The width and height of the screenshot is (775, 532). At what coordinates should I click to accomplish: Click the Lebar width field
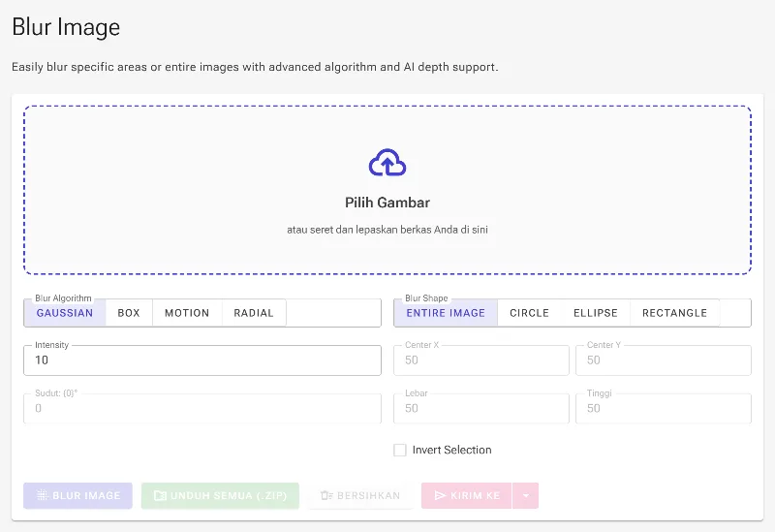(x=481, y=408)
